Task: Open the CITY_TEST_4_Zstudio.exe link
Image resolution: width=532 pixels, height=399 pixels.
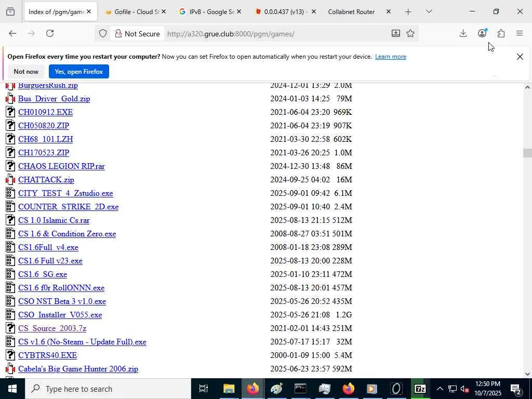Action: 65,193
